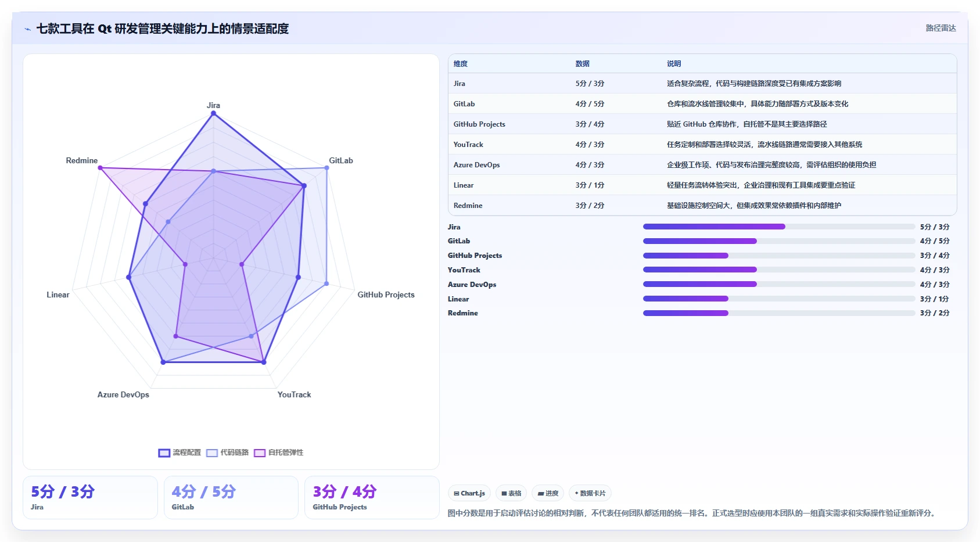Click the Jira table row name
The height and width of the screenshot is (542, 980).
click(x=460, y=84)
